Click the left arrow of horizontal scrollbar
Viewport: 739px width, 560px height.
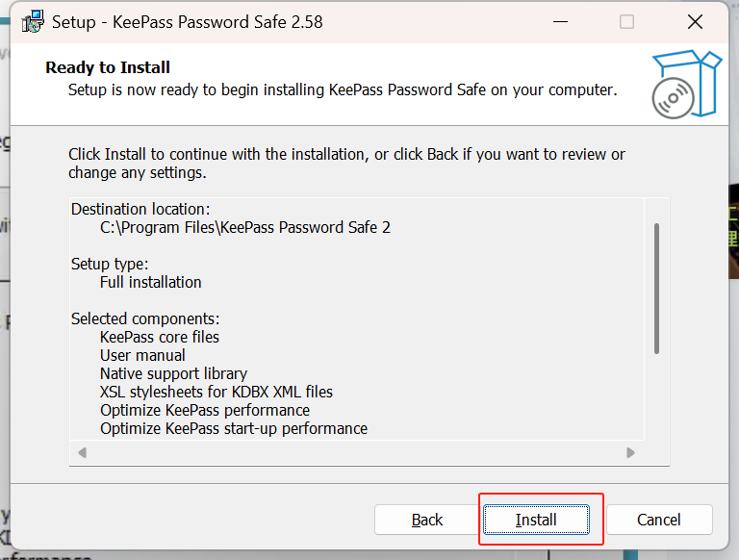click(83, 452)
